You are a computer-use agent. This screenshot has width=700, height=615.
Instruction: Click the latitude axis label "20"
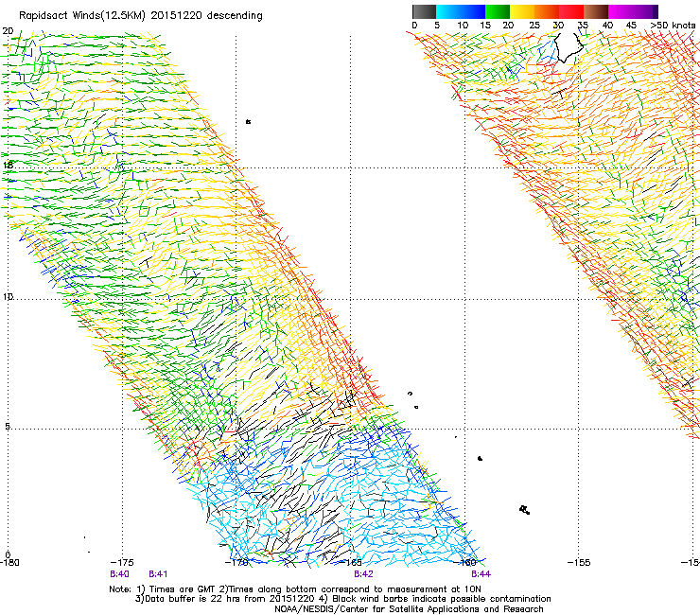tap(8, 31)
